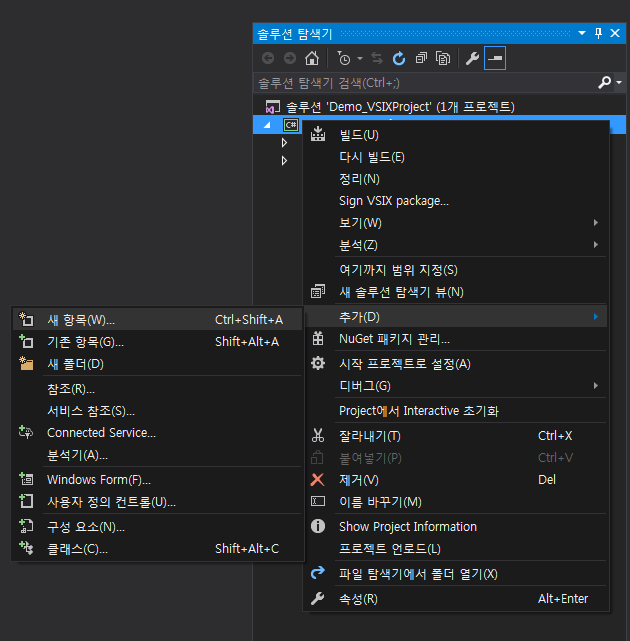Collapse the selected C# project node

pyautogui.click(x=267, y=125)
